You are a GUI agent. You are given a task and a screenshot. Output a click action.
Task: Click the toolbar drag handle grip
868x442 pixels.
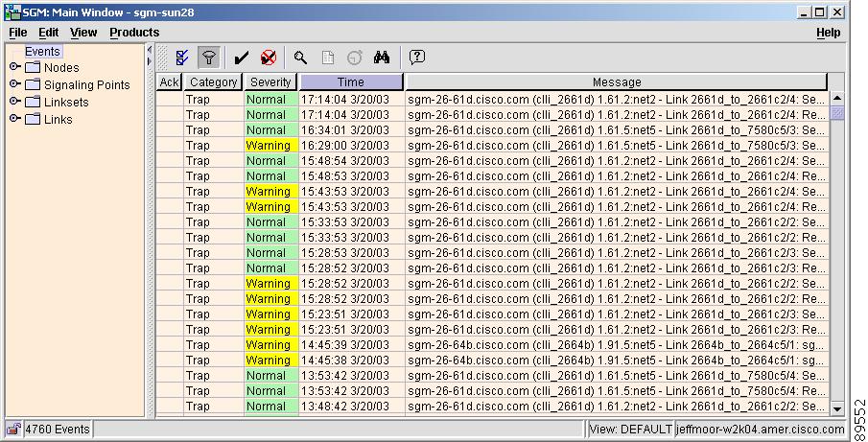pyautogui.click(x=163, y=57)
